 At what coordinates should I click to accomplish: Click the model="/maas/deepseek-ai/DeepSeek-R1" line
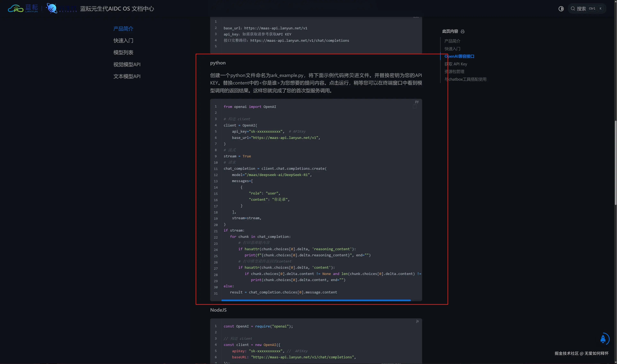coord(272,175)
